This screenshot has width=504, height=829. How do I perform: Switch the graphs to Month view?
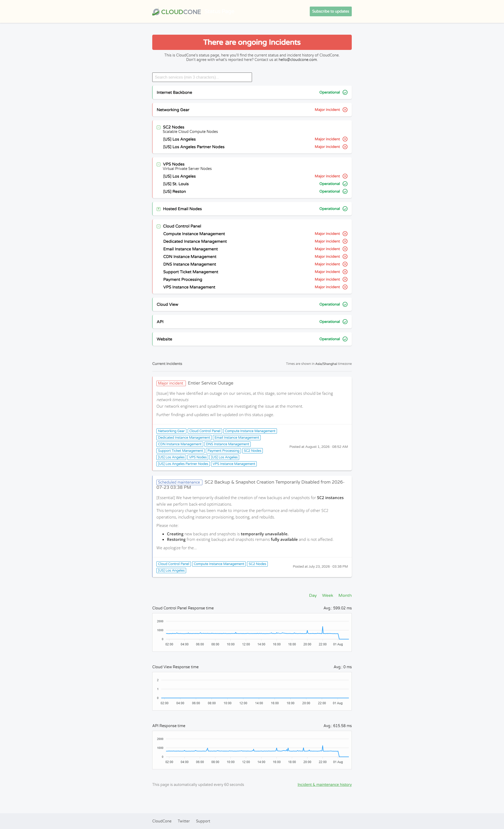click(x=345, y=595)
